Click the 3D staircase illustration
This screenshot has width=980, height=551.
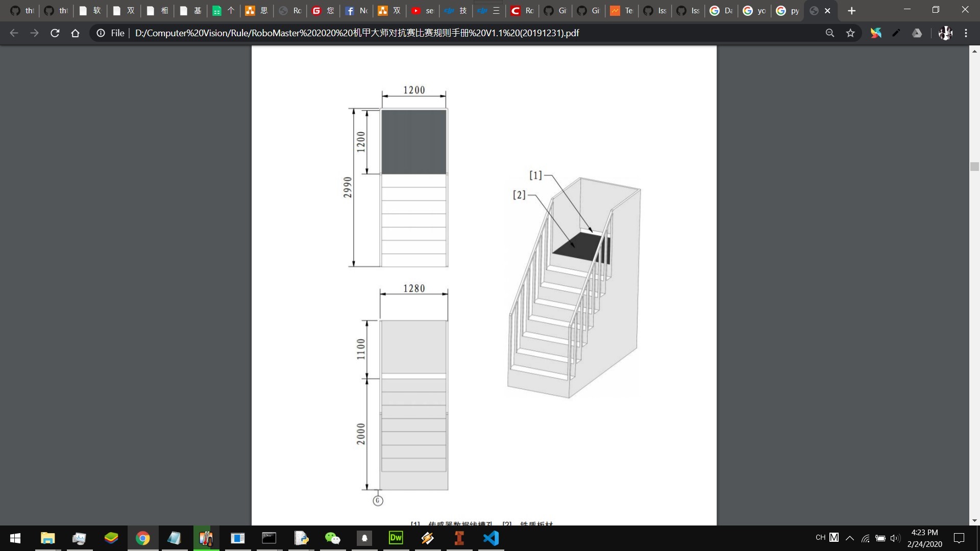pyautogui.click(x=574, y=287)
